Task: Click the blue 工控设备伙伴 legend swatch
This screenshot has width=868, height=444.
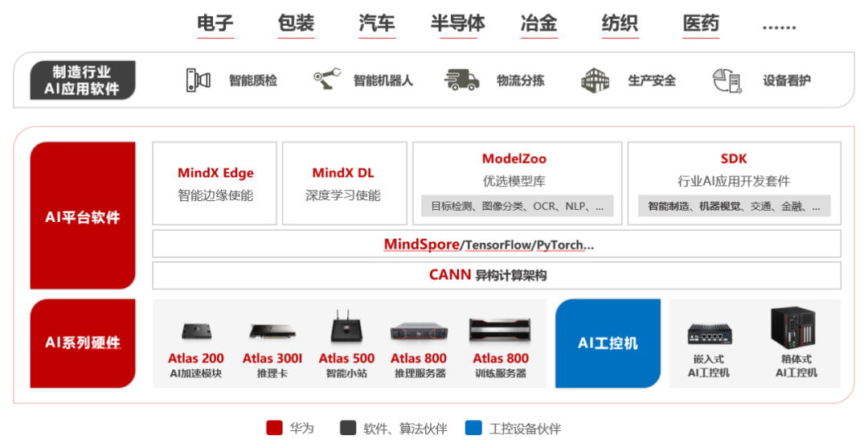Action: point(473,428)
